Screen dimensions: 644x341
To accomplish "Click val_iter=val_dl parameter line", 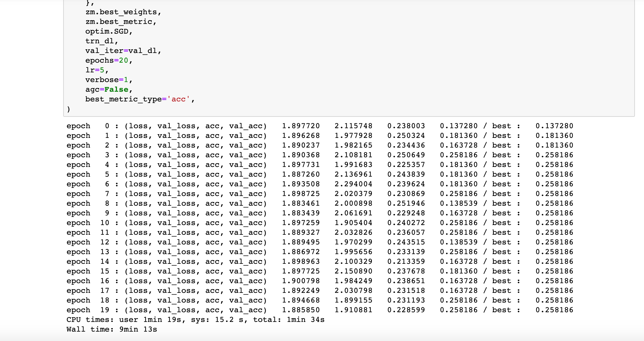I will click(123, 51).
